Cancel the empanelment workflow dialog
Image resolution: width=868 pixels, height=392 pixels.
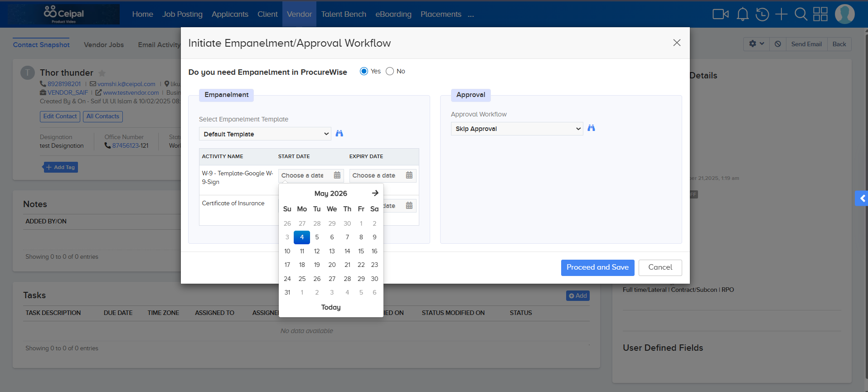[660, 267]
